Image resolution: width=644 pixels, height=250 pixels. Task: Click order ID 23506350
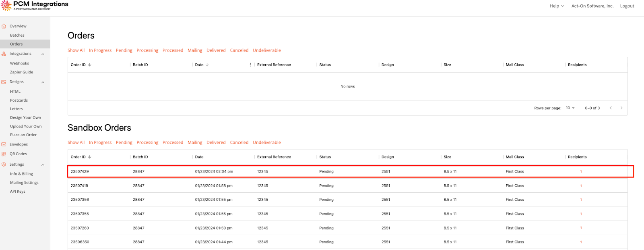80,242
